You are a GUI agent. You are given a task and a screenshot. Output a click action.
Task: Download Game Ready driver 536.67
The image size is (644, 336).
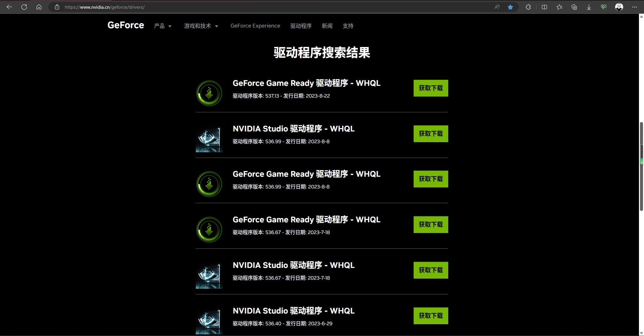tap(431, 225)
